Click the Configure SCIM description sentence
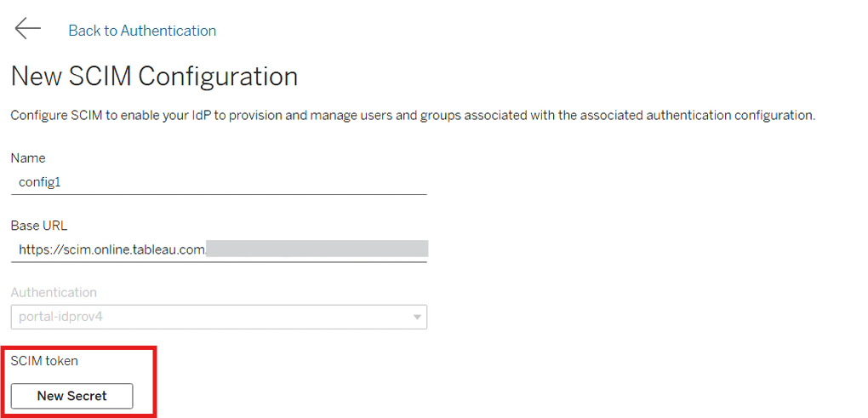The width and height of the screenshot is (868, 418). click(x=413, y=117)
